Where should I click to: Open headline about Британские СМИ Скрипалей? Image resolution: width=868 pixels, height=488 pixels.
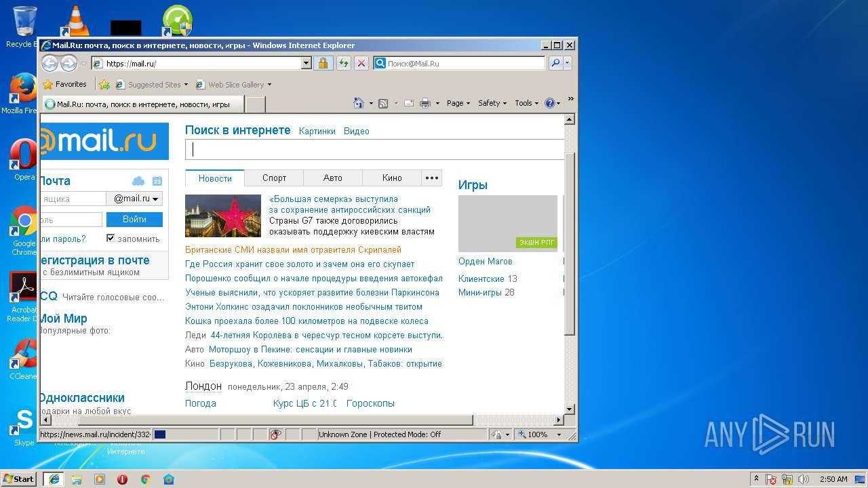(293, 250)
